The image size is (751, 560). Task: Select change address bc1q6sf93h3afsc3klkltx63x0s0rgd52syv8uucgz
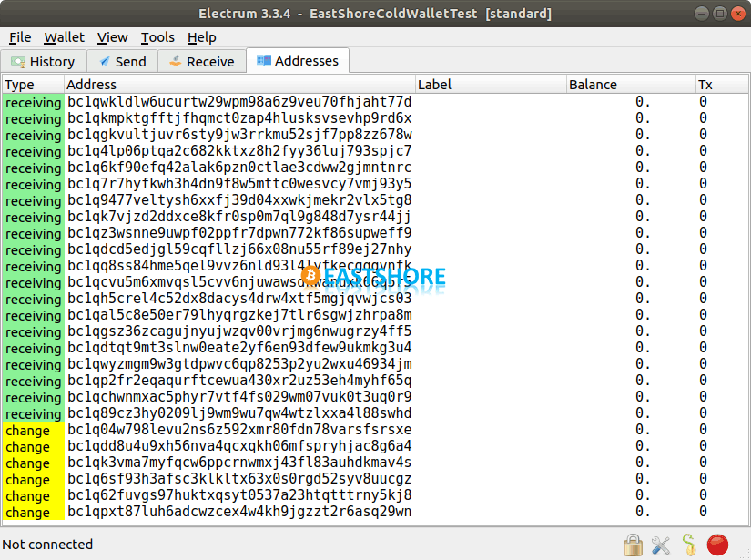[239, 479]
